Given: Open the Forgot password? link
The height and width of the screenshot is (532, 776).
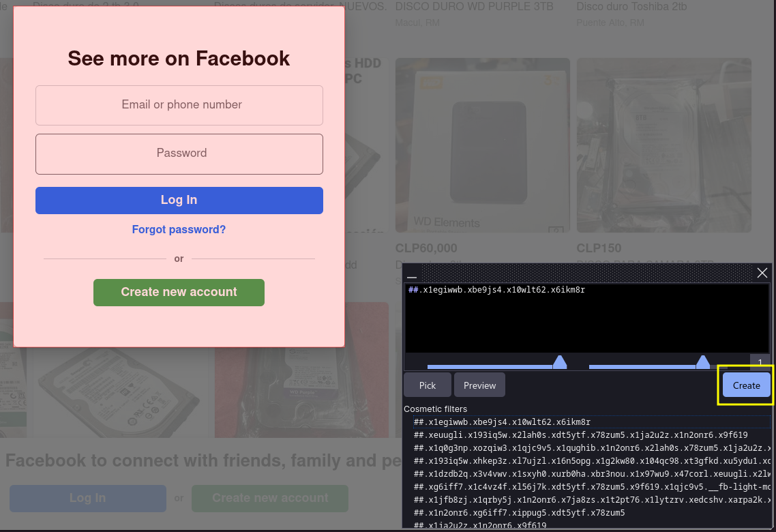Looking at the screenshot, I should pyautogui.click(x=179, y=230).
